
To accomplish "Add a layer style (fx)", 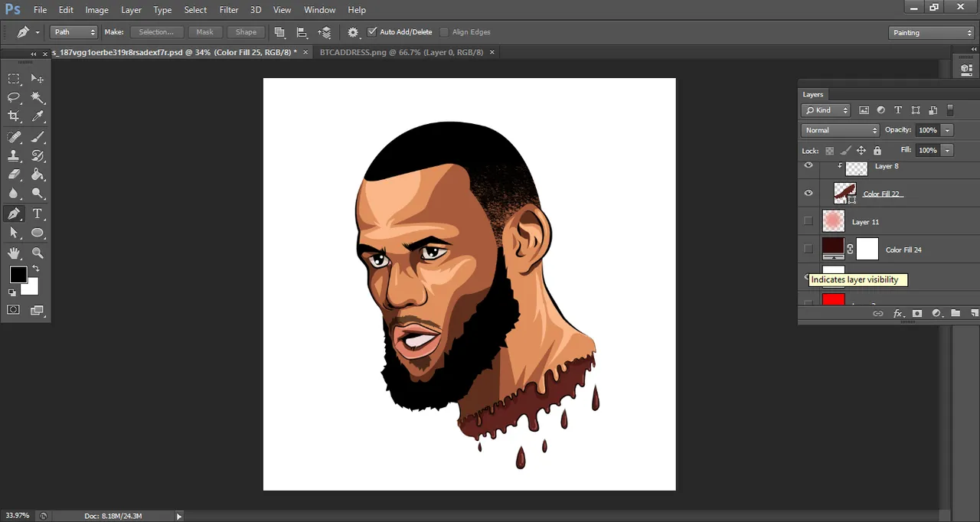I will click(898, 314).
